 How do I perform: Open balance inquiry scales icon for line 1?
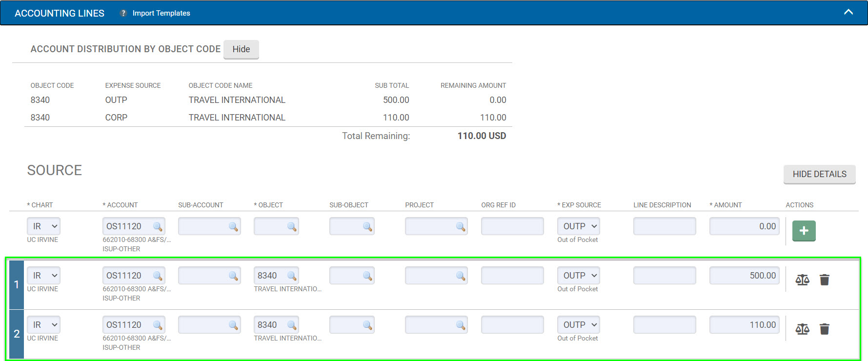pyautogui.click(x=802, y=280)
